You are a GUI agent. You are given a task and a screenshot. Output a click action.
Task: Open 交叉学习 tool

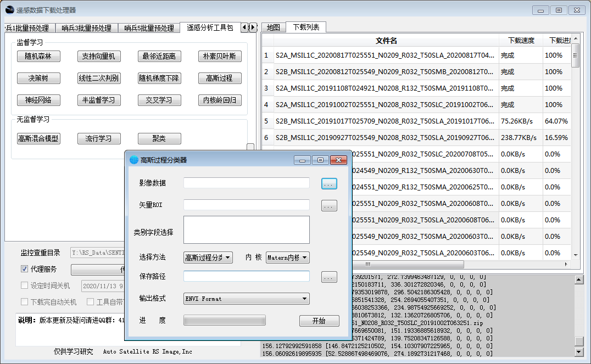[159, 100]
